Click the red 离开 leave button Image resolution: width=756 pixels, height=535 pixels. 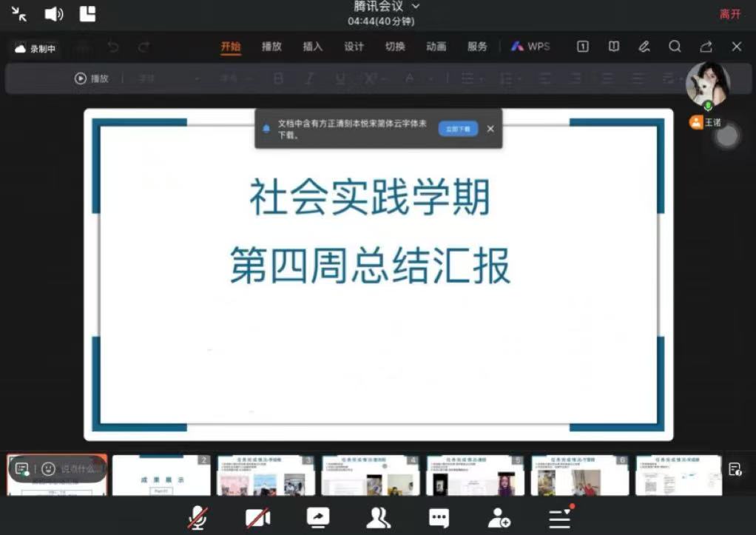click(x=729, y=14)
